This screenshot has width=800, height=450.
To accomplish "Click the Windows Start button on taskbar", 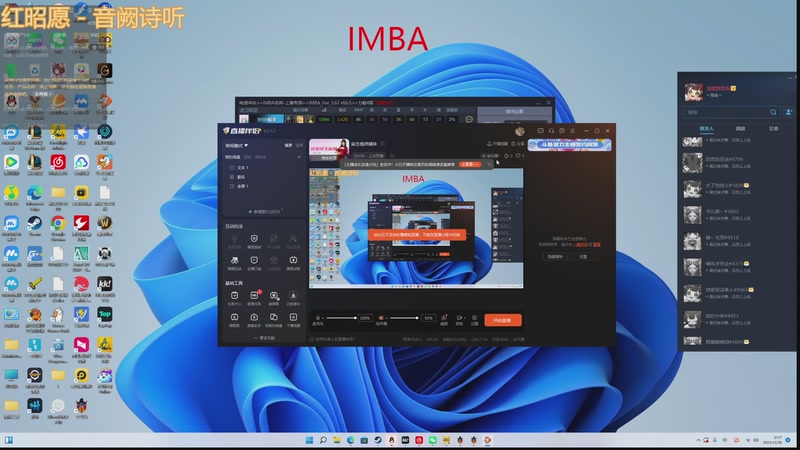I will pyautogui.click(x=309, y=440).
